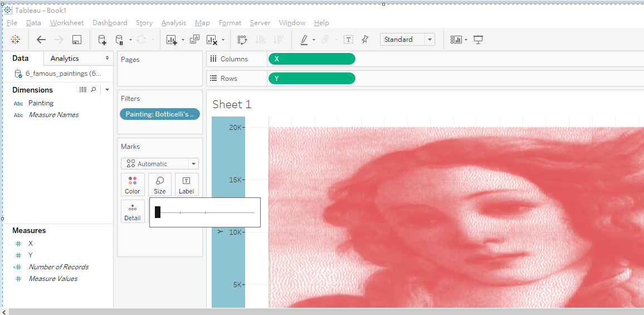
Task: Expand the Automatic mark type dropdown
Action: (x=160, y=164)
